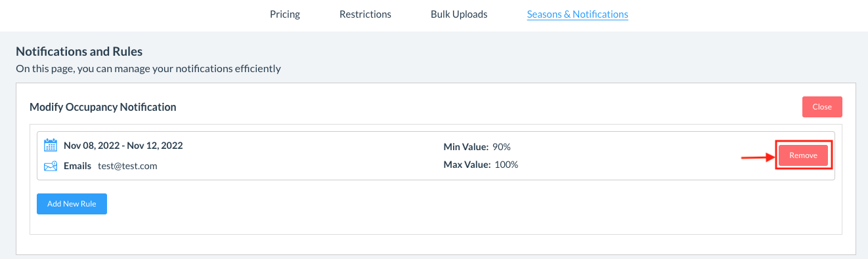Click the Modify Occupancy Notification title
This screenshot has width=868, height=259.
pyautogui.click(x=103, y=107)
